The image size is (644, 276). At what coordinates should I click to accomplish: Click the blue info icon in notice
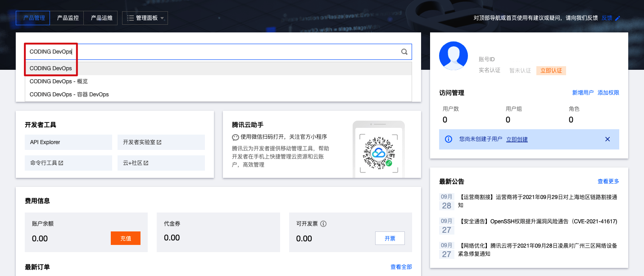point(449,139)
